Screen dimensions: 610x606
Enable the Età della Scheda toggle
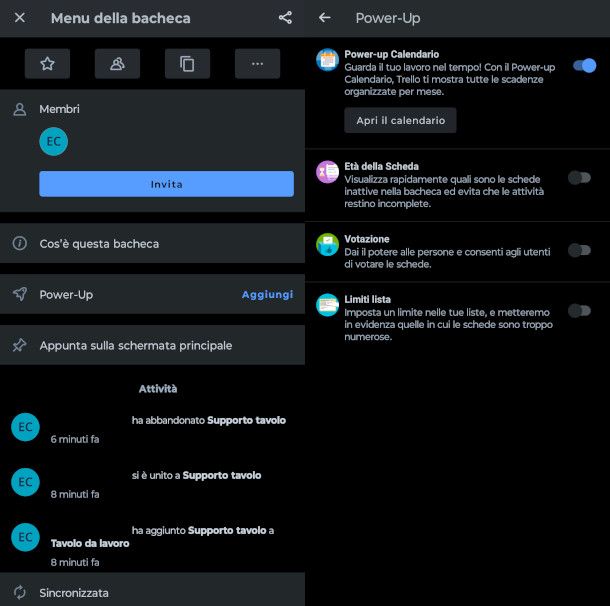(x=580, y=178)
